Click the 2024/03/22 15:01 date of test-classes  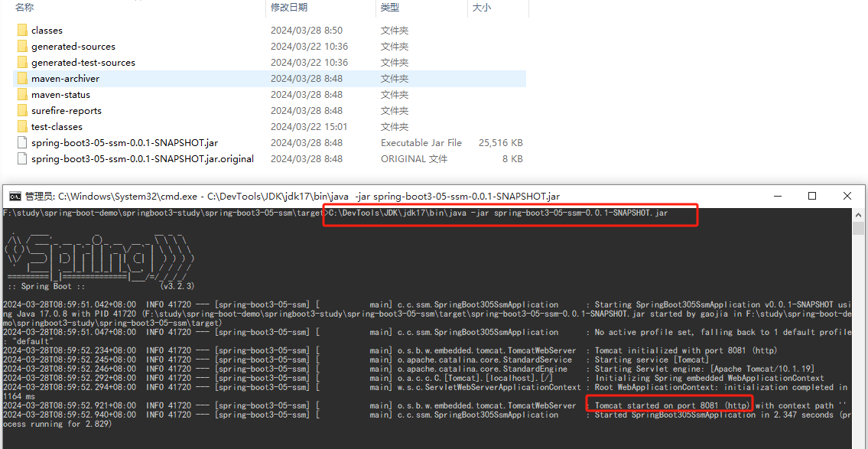(x=309, y=127)
